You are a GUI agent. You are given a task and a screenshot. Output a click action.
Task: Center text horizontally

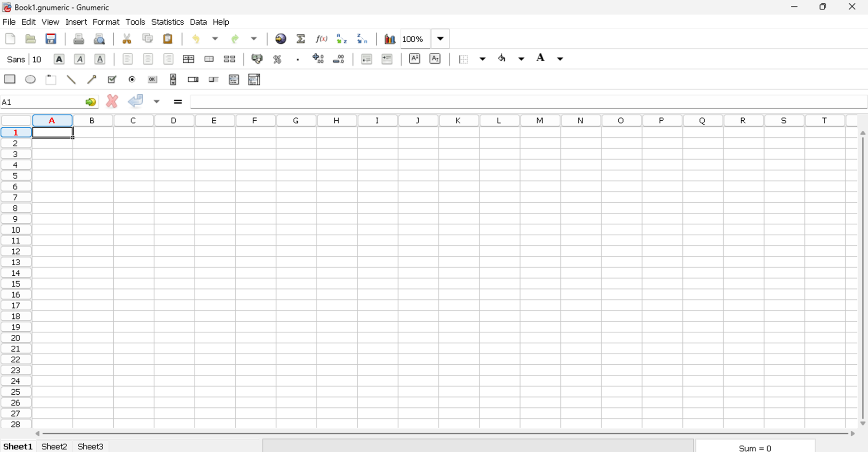click(148, 59)
